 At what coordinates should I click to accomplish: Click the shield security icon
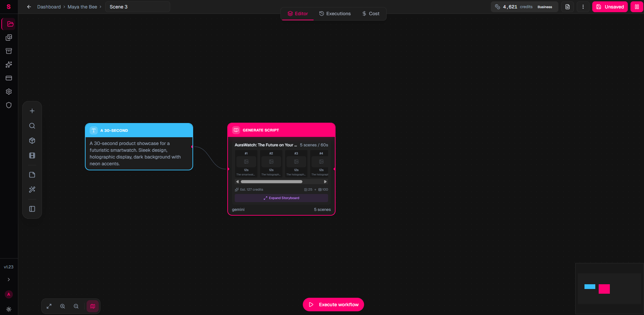8,105
